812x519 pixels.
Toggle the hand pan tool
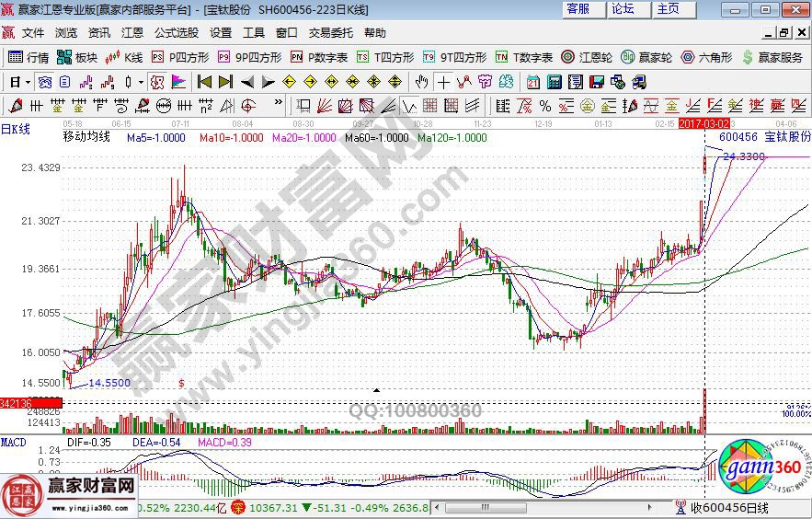pyautogui.click(x=422, y=81)
